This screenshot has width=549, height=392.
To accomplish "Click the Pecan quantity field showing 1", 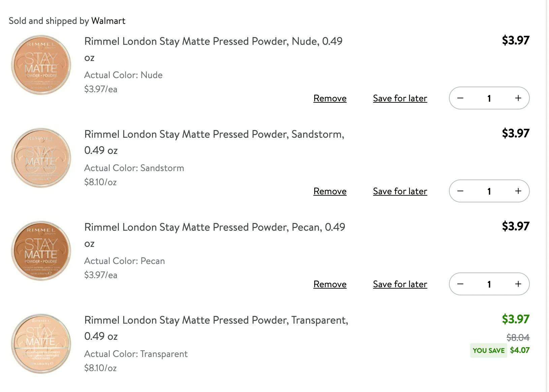I will (489, 284).
